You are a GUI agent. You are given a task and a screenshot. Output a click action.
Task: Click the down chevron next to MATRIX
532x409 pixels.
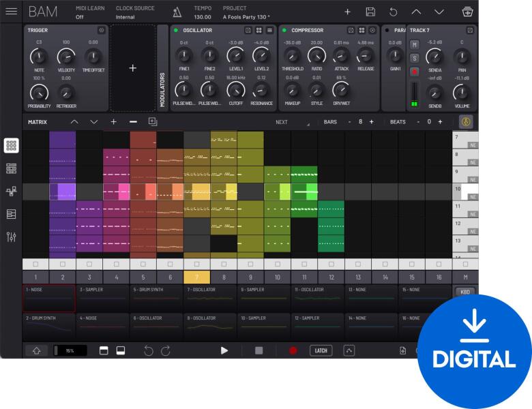94,122
